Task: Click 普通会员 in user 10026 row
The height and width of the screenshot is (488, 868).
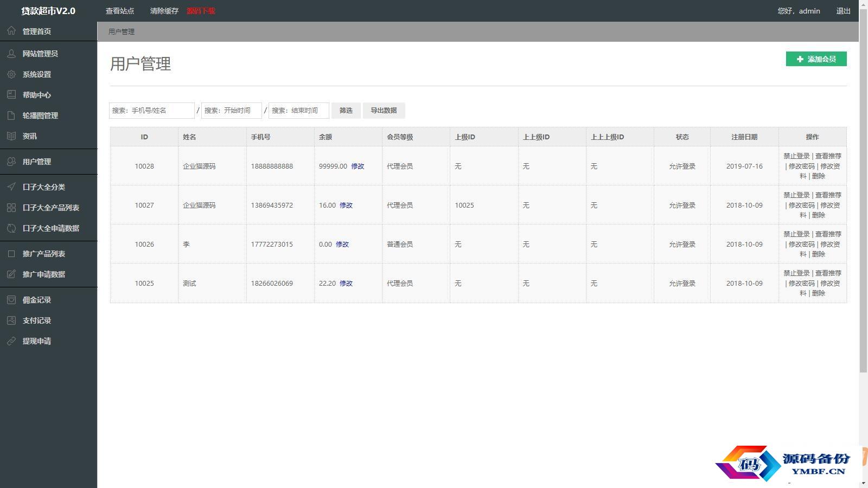Action: point(400,245)
